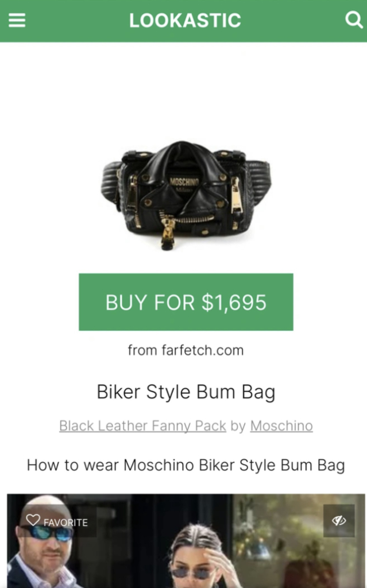Click the BUY FOR $1,695 button

click(186, 302)
